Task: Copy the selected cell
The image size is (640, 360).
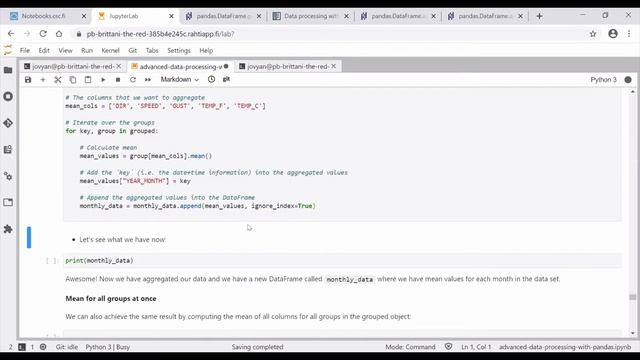Action: tap(73, 80)
